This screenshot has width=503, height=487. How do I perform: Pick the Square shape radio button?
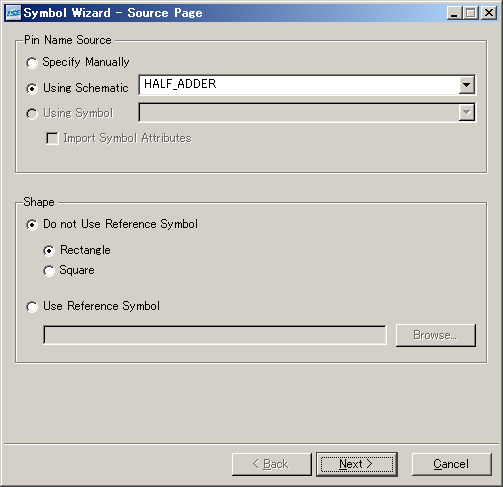coord(49,271)
